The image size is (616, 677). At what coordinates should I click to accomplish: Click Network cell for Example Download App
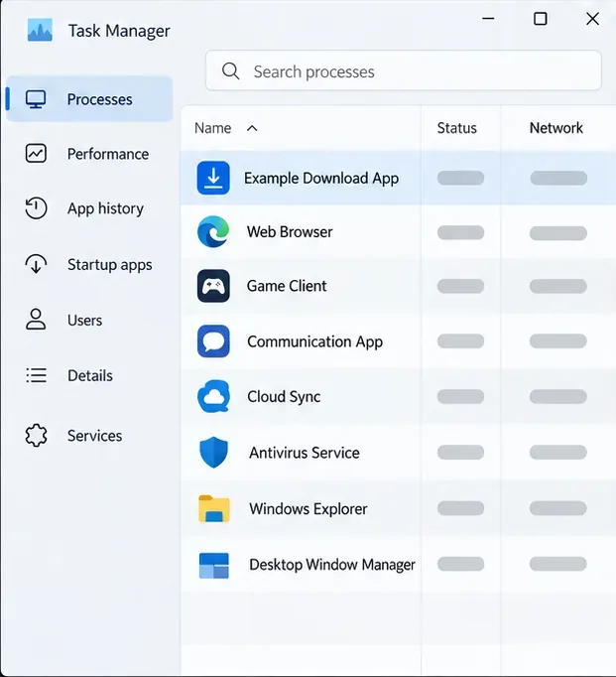pyautogui.click(x=558, y=178)
